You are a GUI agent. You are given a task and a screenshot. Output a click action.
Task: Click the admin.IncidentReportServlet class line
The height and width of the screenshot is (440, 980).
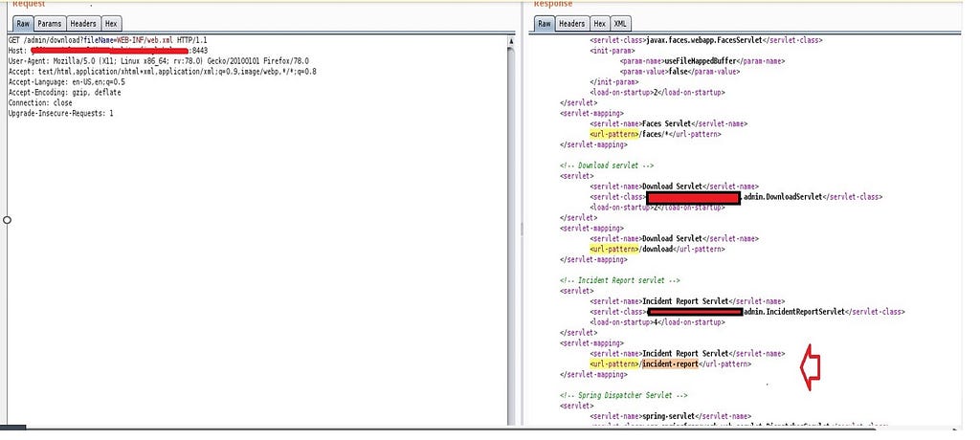(746, 311)
